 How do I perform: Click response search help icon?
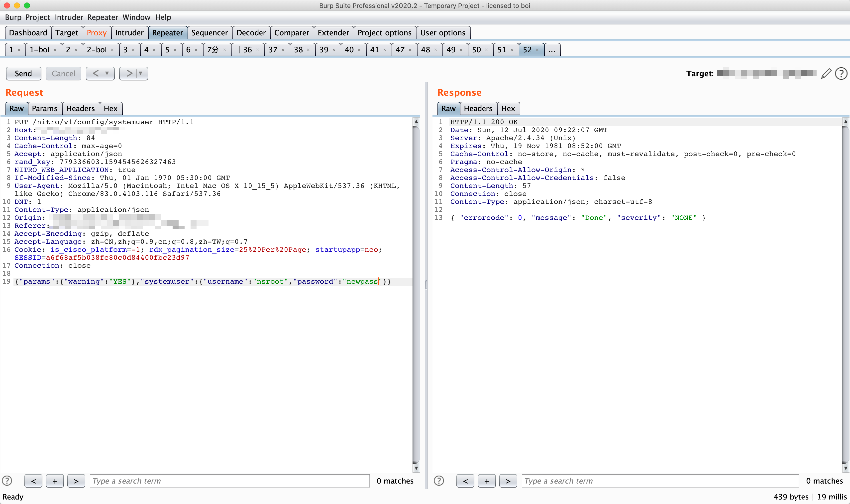click(x=439, y=481)
